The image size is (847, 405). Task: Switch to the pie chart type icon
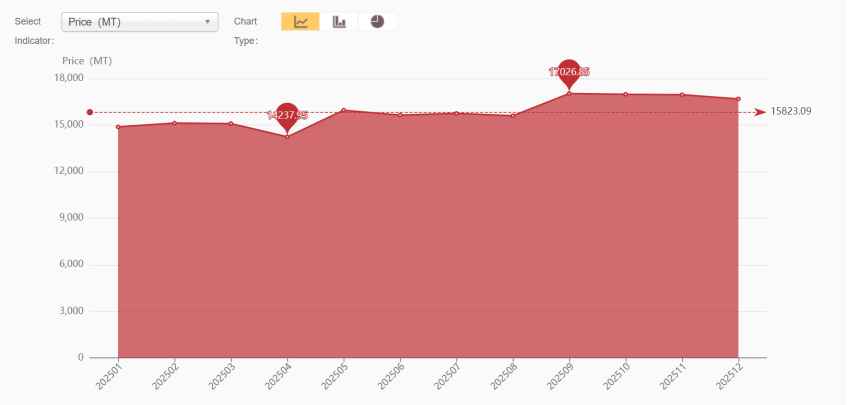(x=377, y=22)
